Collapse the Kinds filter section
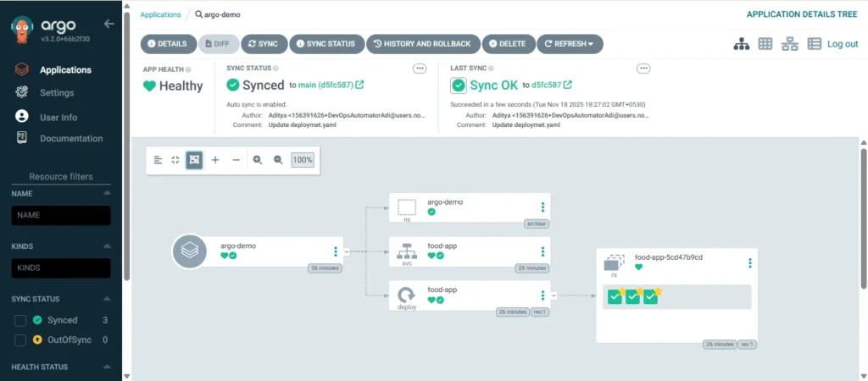Image resolution: width=868 pixels, height=381 pixels. click(107, 246)
